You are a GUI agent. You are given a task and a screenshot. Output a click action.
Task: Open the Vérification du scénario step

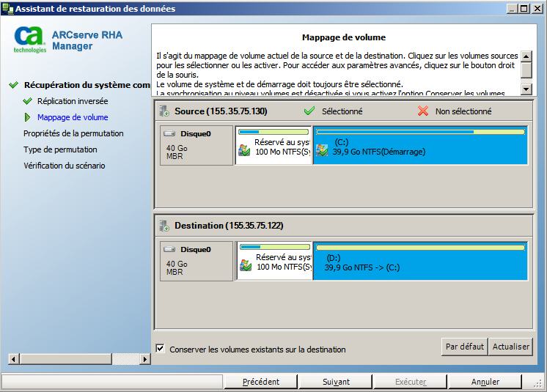tap(65, 166)
